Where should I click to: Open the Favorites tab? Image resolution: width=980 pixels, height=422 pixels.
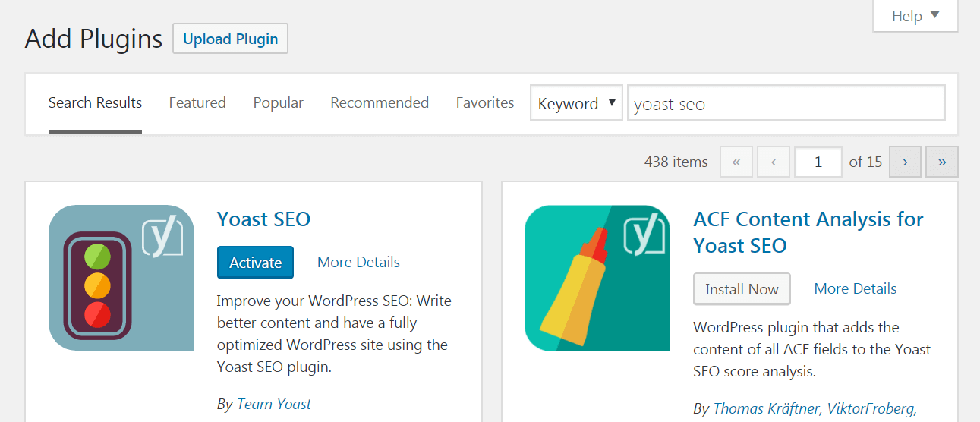pyautogui.click(x=484, y=103)
